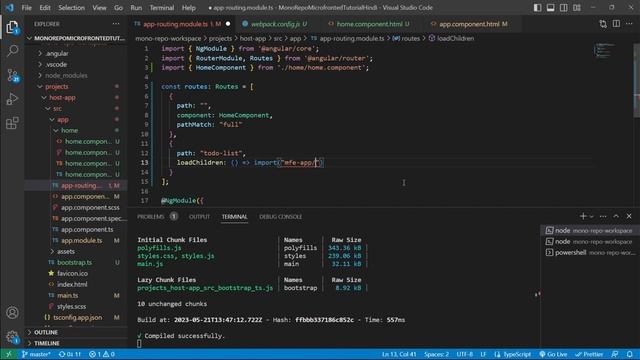Click the feedback icon in status bar

615,354
